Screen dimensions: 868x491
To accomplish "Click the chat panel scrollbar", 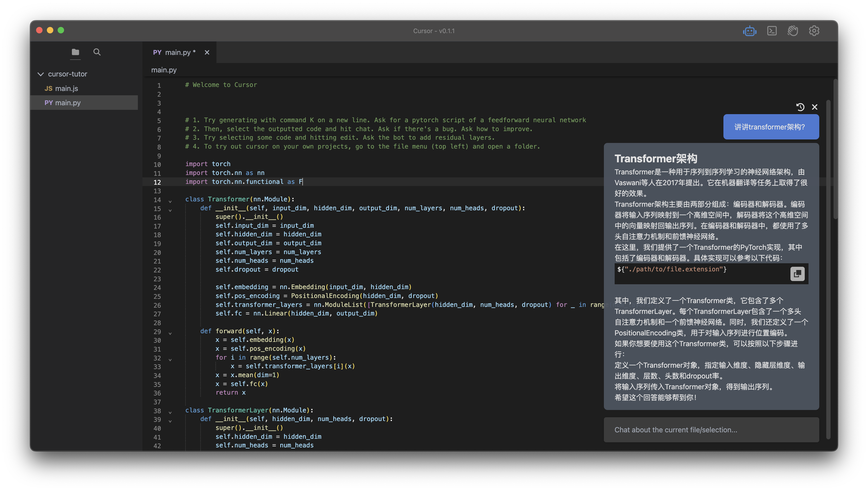I will point(828,270).
